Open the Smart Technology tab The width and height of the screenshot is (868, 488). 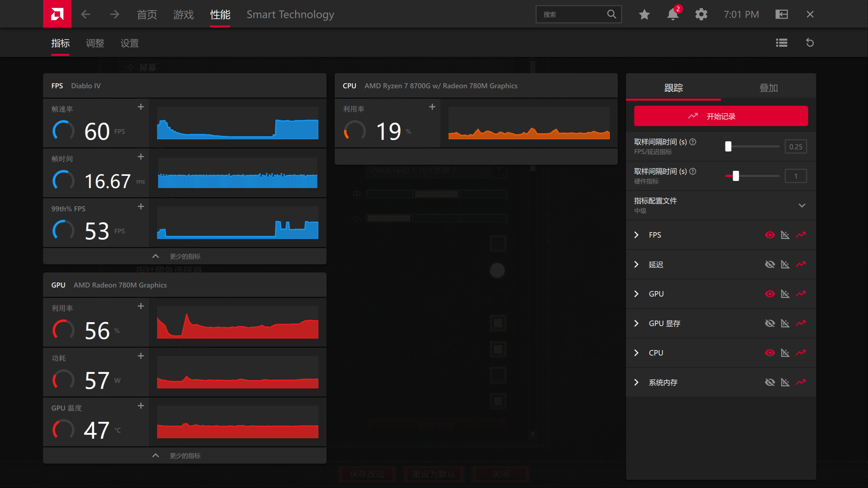click(290, 14)
